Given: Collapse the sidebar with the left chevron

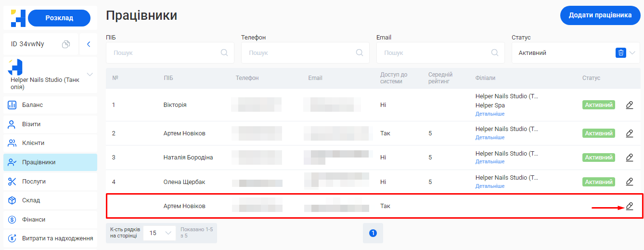Looking at the screenshot, I should [x=89, y=44].
